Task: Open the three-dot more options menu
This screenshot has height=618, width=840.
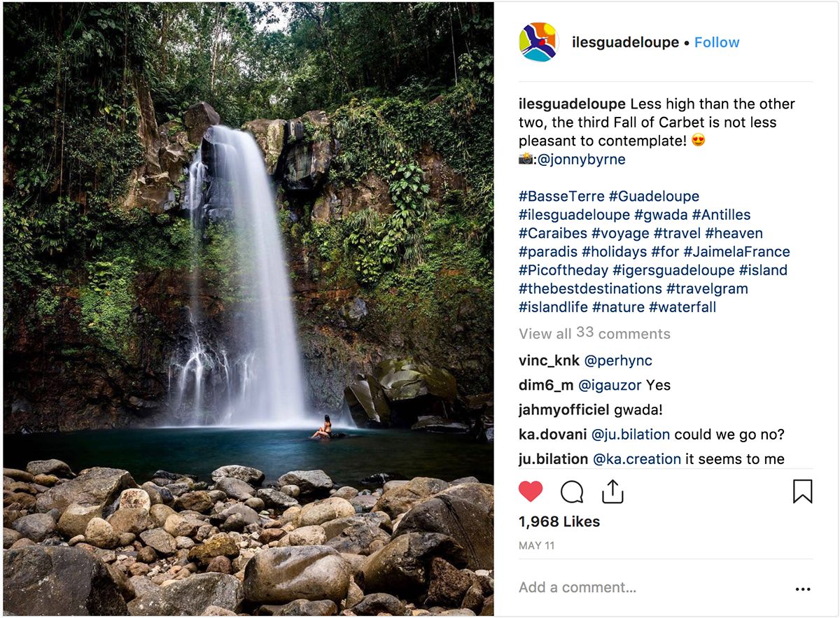Action: [803, 589]
